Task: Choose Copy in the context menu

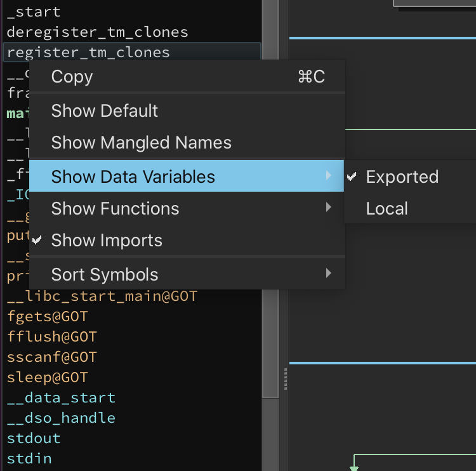Action: point(187,76)
